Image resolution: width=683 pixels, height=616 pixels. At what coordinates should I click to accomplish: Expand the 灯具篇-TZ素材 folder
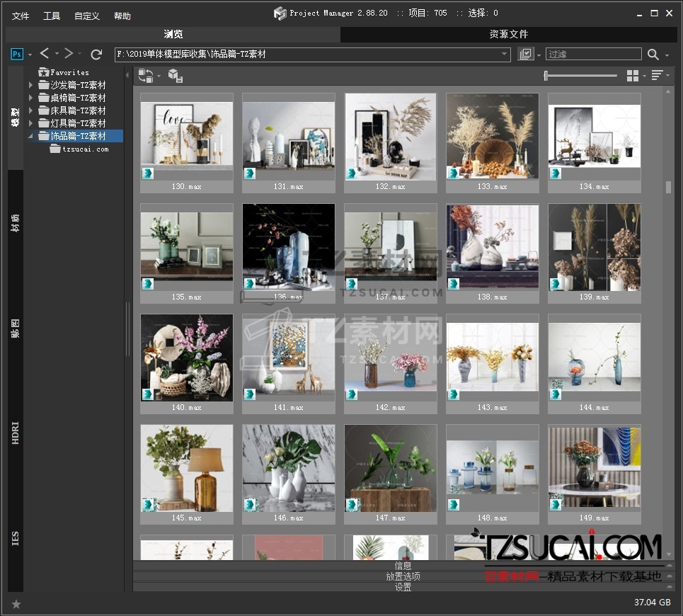30,124
